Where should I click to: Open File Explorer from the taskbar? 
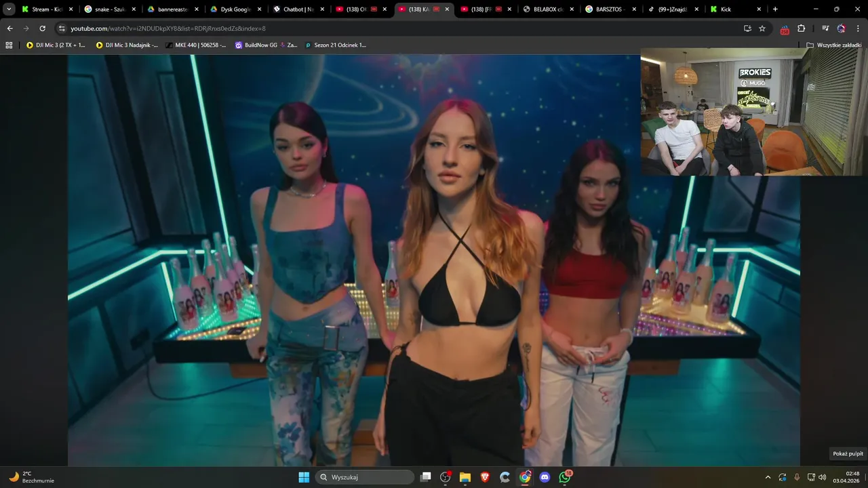465,477
